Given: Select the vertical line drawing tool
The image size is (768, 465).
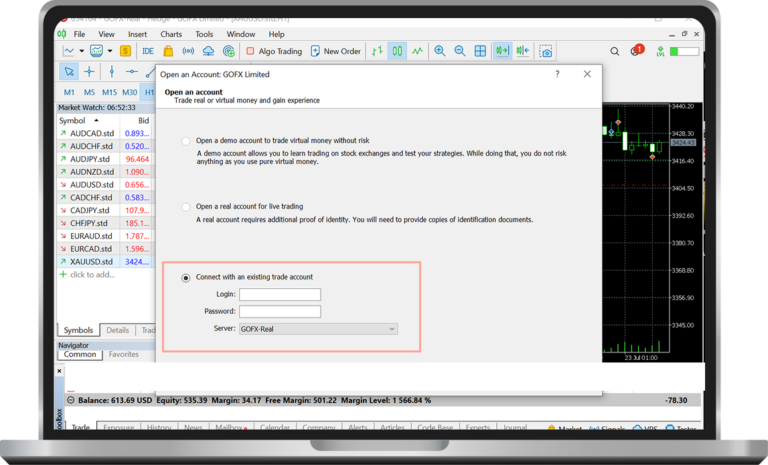Looking at the screenshot, I should 112,72.
